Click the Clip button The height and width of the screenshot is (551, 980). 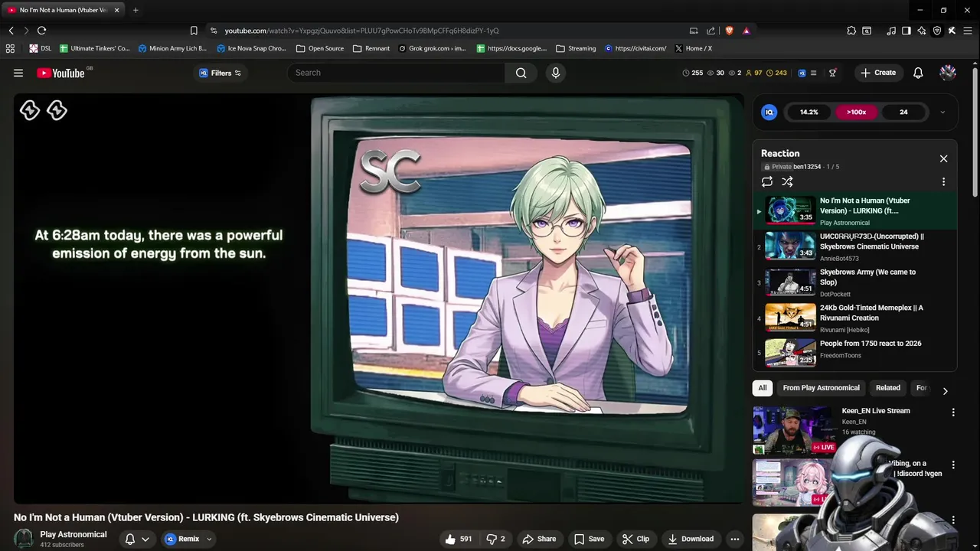(635, 539)
